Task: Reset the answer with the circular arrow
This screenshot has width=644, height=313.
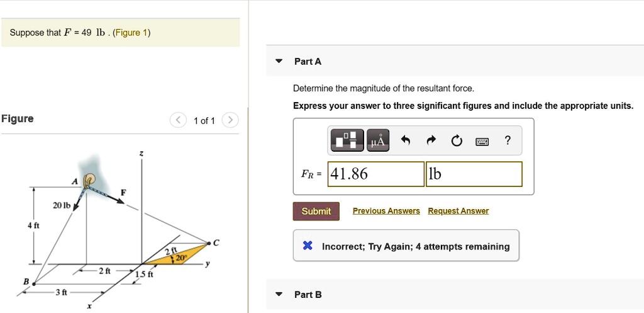Action: [x=456, y=141]
